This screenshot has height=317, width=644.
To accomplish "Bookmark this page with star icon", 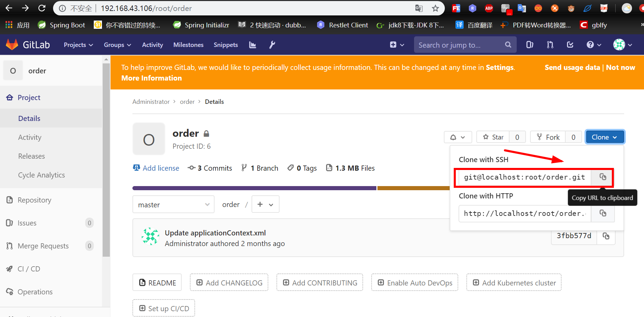I will point(435,8).
